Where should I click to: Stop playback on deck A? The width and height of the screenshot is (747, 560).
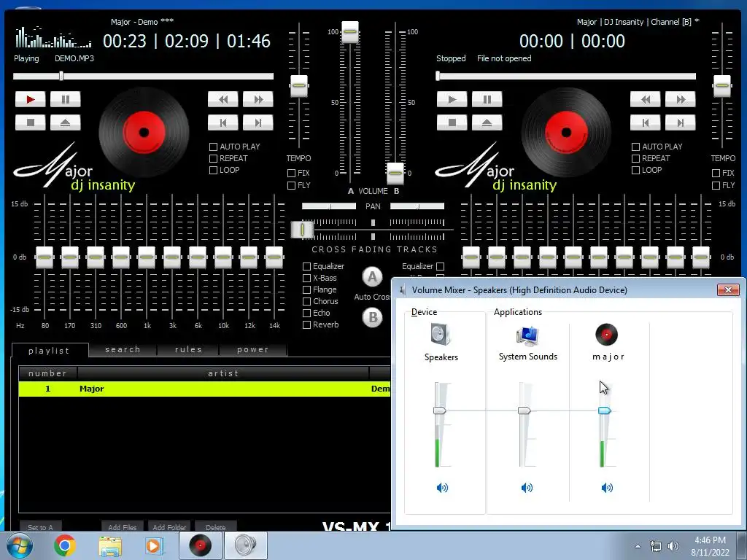point(31,122)
